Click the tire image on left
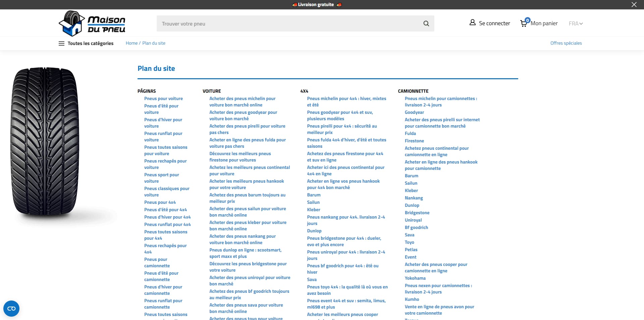Viewport: 644px width, 320px height. pyautogui.click(x=45, y=143)
